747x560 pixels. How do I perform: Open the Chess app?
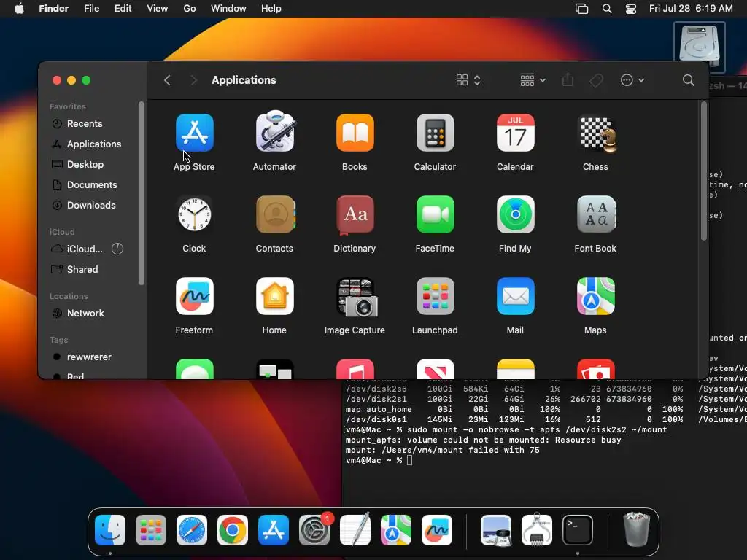point(596,134)
